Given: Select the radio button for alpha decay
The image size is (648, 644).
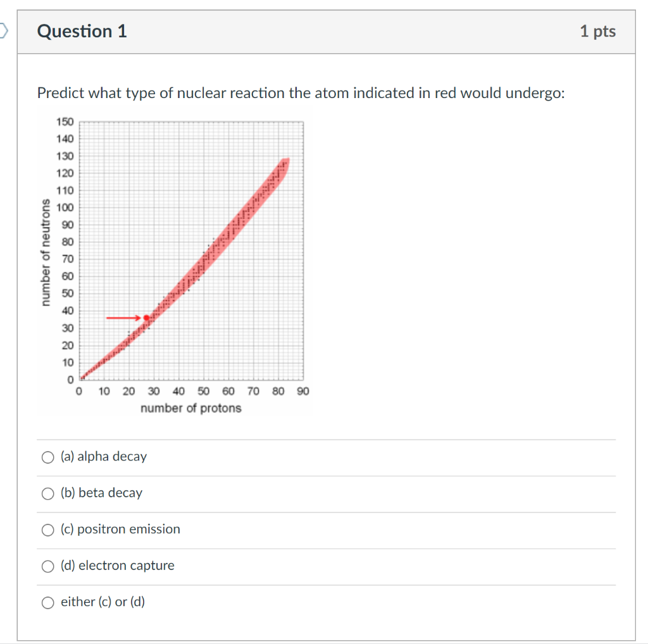Looking at the screenshot, I should click(x=47, y=457).
